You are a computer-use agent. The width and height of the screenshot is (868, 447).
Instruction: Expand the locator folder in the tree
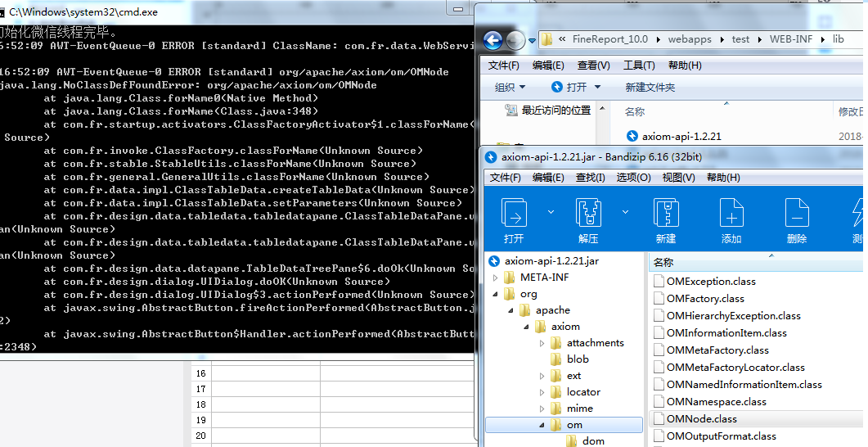542,392
